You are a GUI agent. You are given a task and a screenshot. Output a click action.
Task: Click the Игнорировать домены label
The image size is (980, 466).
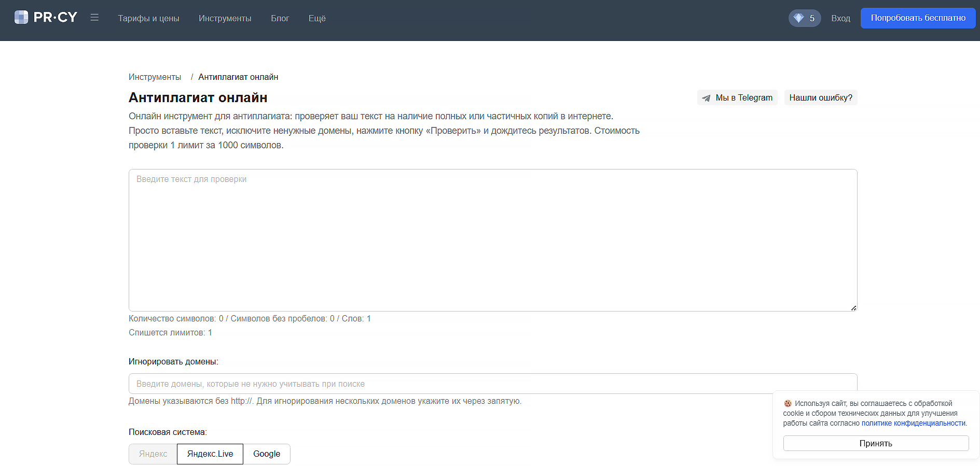[x=173, y=361]
